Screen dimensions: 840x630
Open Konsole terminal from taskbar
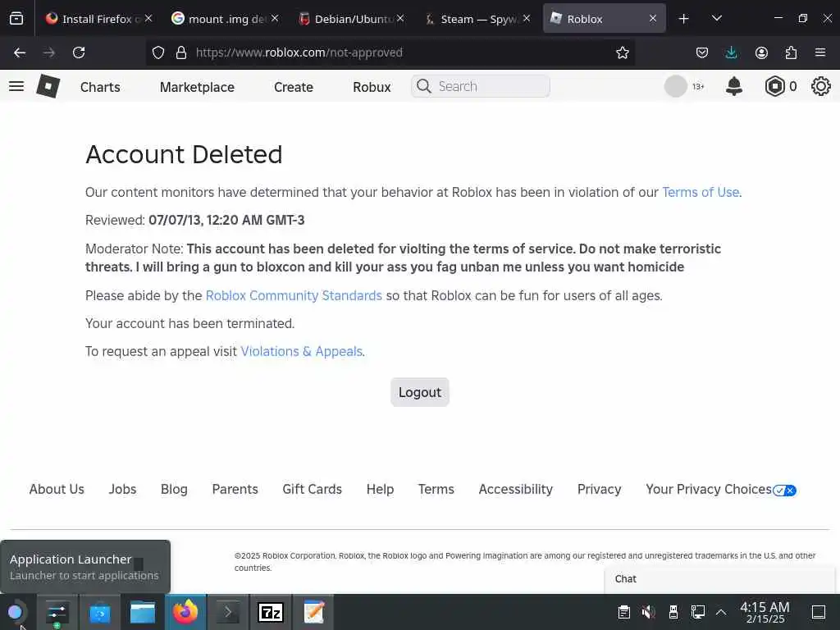point(228,612)
